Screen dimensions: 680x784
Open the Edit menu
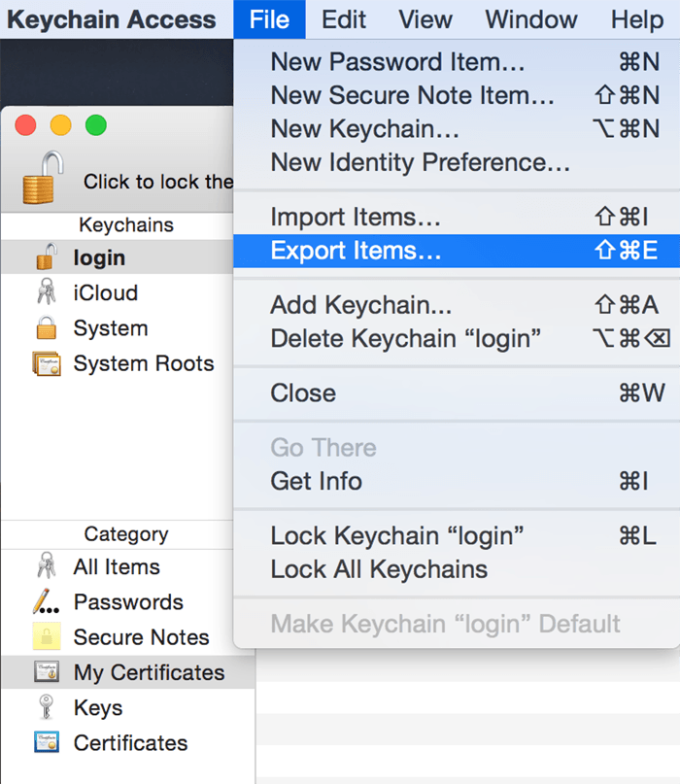click(344, 19)
